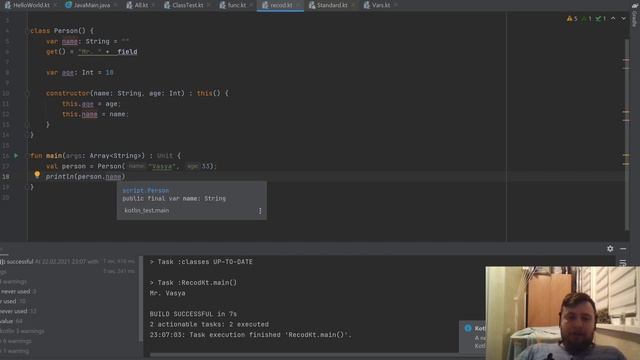
Task: Click the 'constructor' keyword
Action: coord(68,93)
